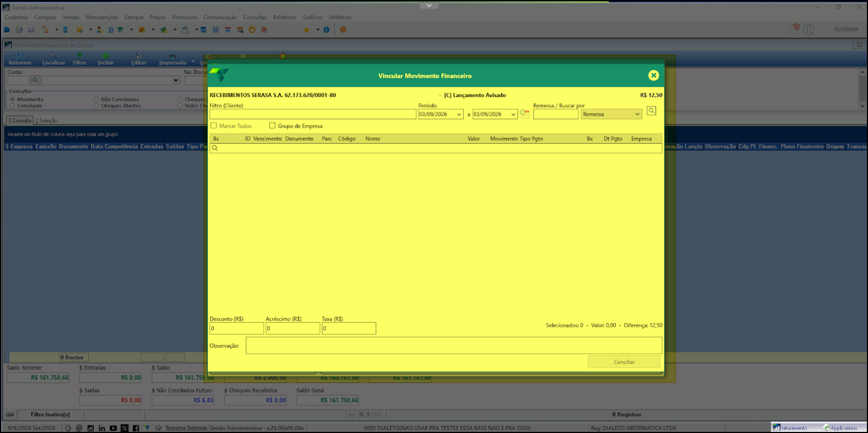Click the Retornar icon in Movimento Financeiro toolbar
Viewport: 868px width, 433px height.
pyautogui.click(x=20, y=56)
